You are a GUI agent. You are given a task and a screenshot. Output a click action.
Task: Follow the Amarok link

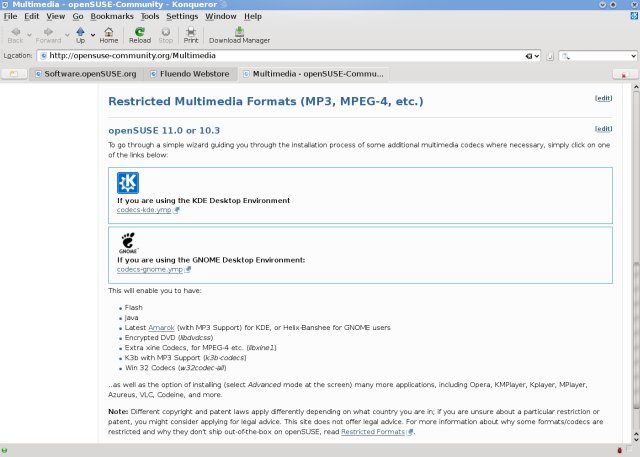tap(161, 328)
